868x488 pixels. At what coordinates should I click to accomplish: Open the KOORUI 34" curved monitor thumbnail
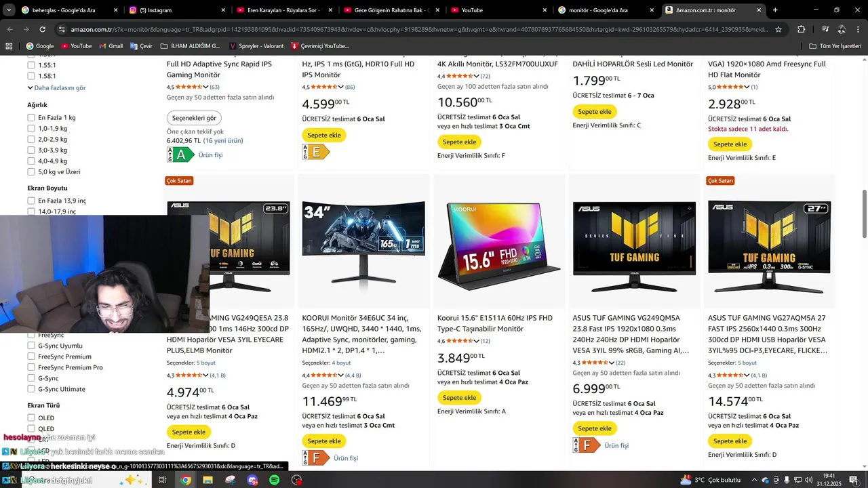click(x=363, y=242)
